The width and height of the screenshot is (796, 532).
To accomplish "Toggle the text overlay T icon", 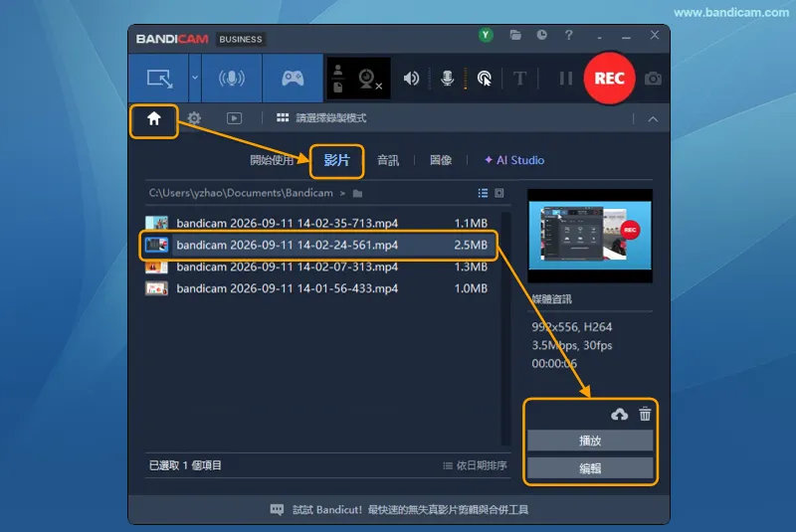I will [x=519, y=79].
